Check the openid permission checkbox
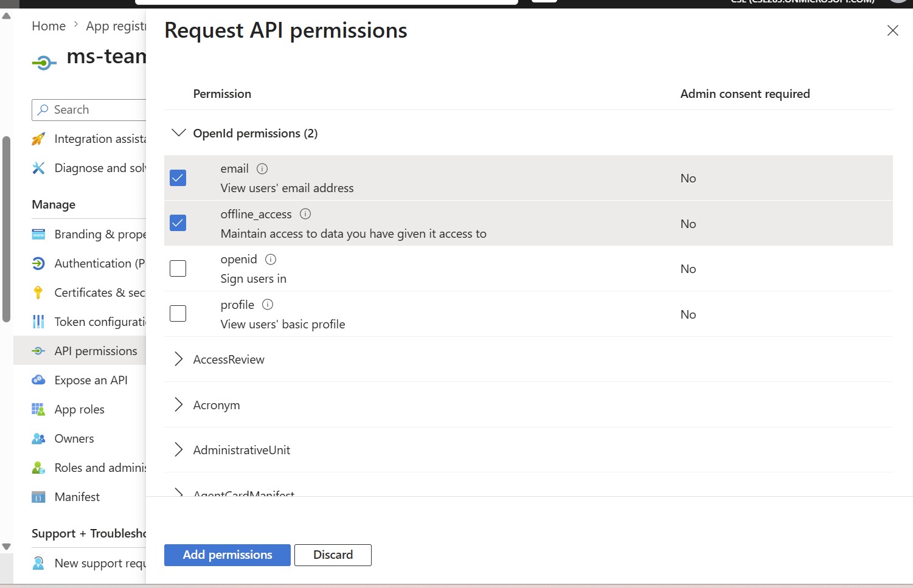This screenshot has height=588, width=913. [178, 268]
